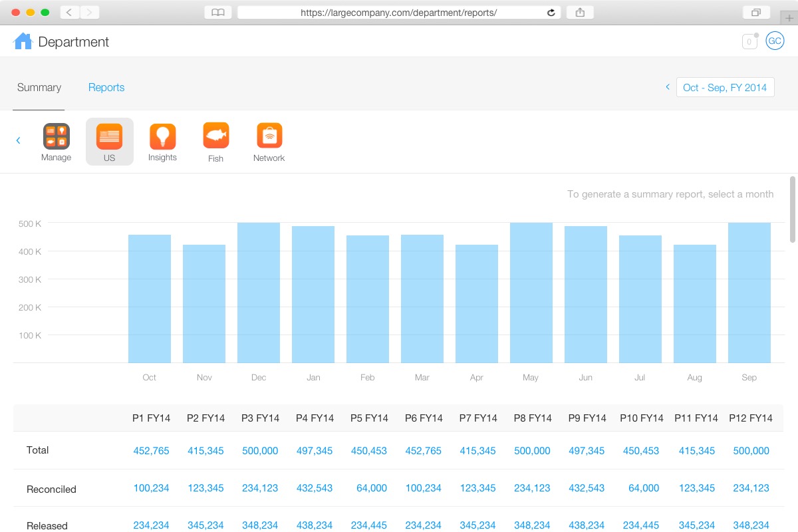Click the URL address bar

point(399,12)
